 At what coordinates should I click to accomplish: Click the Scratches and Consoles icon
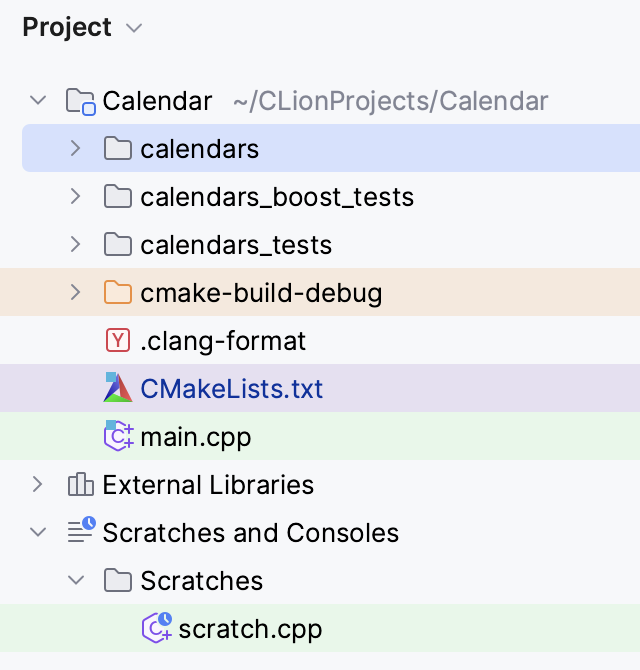point(81,530)
